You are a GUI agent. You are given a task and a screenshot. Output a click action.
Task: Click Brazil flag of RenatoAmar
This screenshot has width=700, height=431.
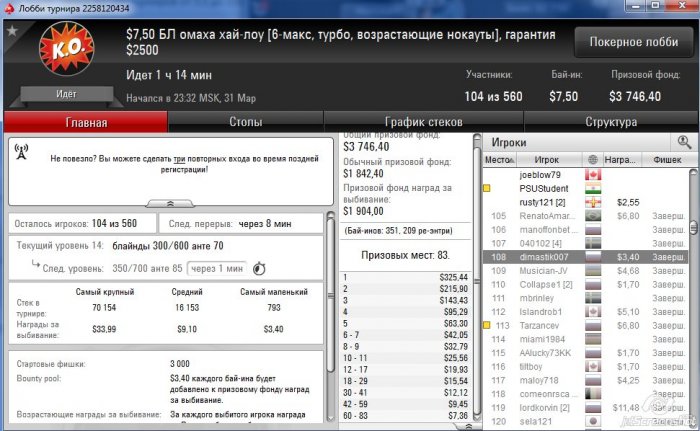tap(593, 216)
